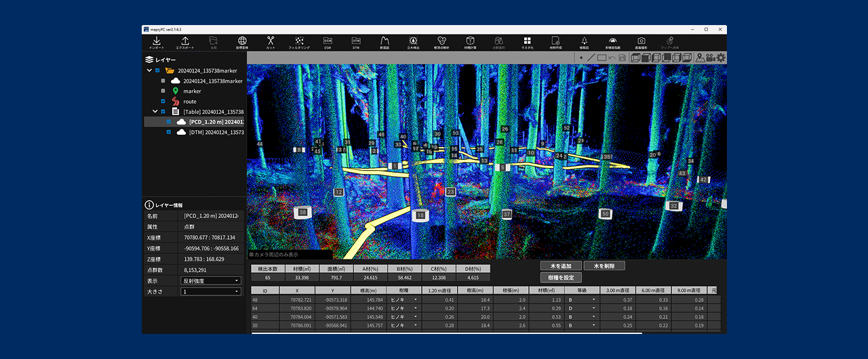
Task: Click the インポート (import) toolbar icon
Action: 156,43
